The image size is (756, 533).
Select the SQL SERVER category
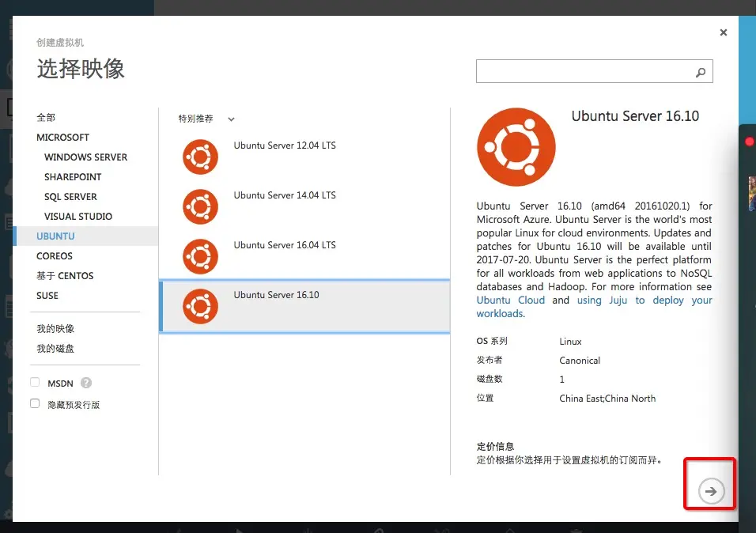coord(70,197)
